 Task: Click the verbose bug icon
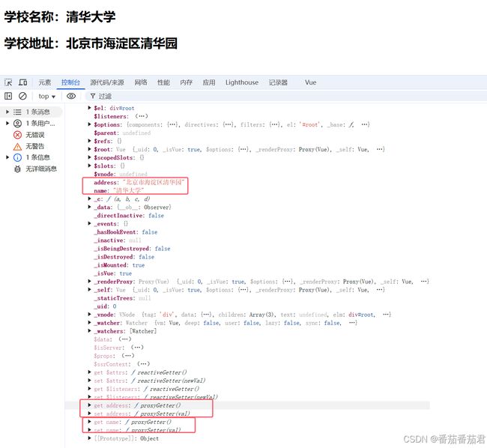pyautogui.click(x=17, y=169)
